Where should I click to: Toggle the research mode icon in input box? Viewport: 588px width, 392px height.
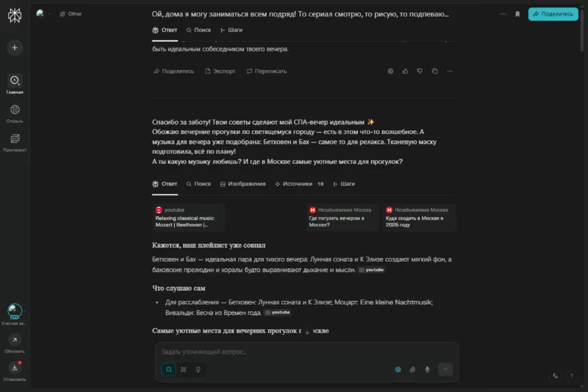(183, 370)
